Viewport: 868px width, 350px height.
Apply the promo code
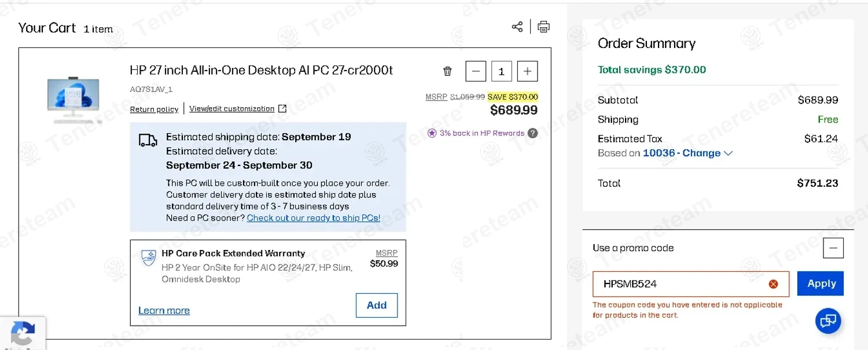(820, 283)
